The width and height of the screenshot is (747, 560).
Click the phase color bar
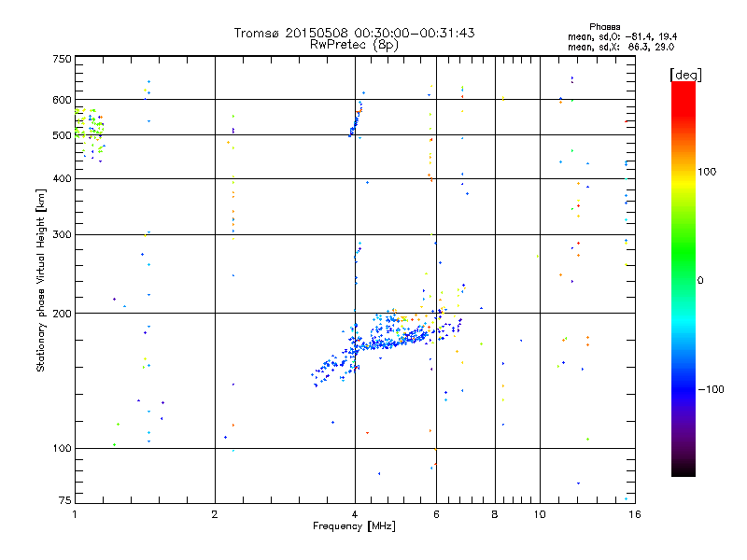[684, 279]
